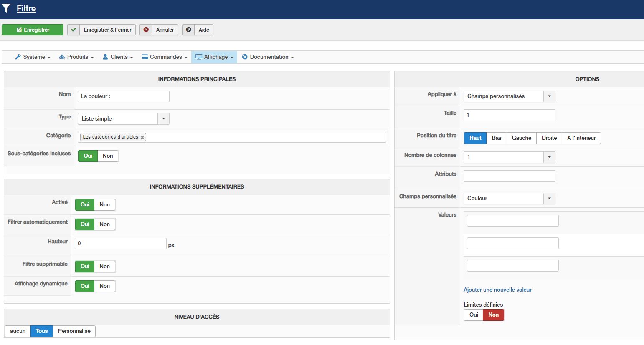This screenshot has width=644, height=345.
Task: Set title position to Droite
Action: coord(549,138)
